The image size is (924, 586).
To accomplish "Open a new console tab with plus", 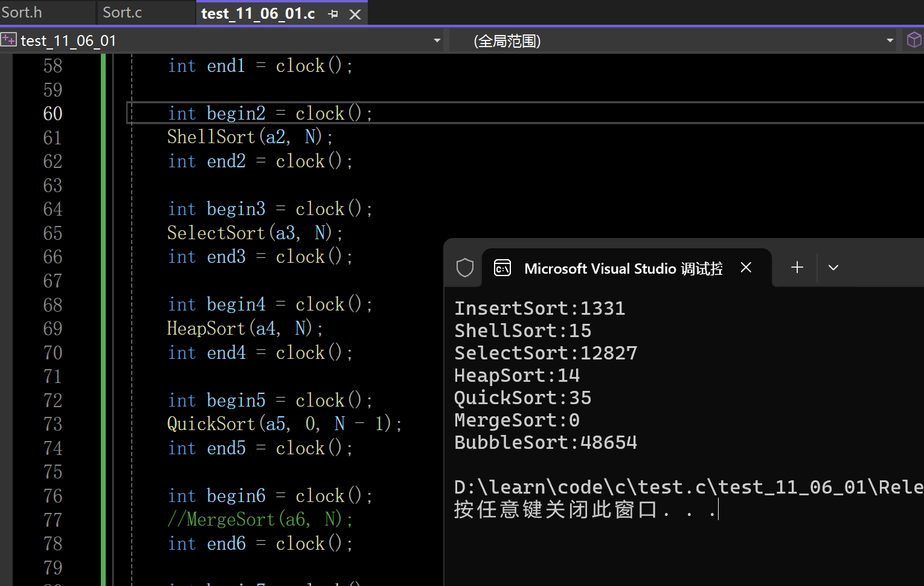I will click(x=797, y=267).
